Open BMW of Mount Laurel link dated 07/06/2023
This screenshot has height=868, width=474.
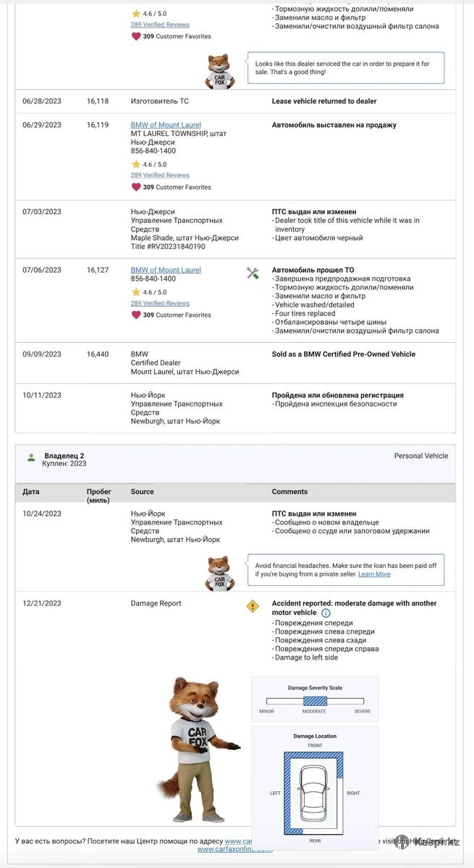coord(166,270)
